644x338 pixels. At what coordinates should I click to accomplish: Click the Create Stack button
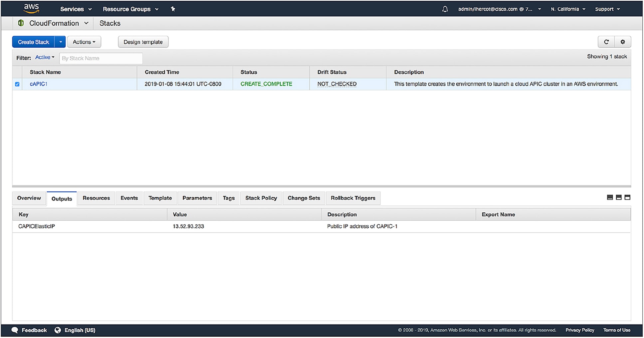(33, 42)
